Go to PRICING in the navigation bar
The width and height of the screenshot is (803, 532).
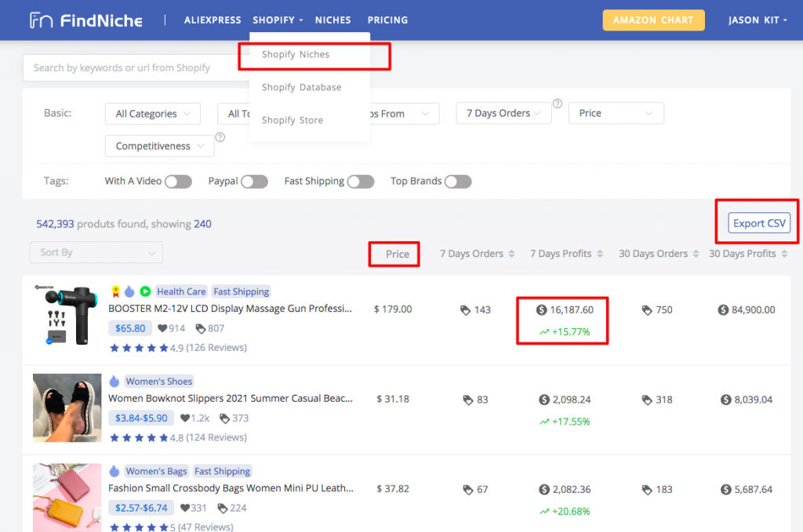pos(387,20)
